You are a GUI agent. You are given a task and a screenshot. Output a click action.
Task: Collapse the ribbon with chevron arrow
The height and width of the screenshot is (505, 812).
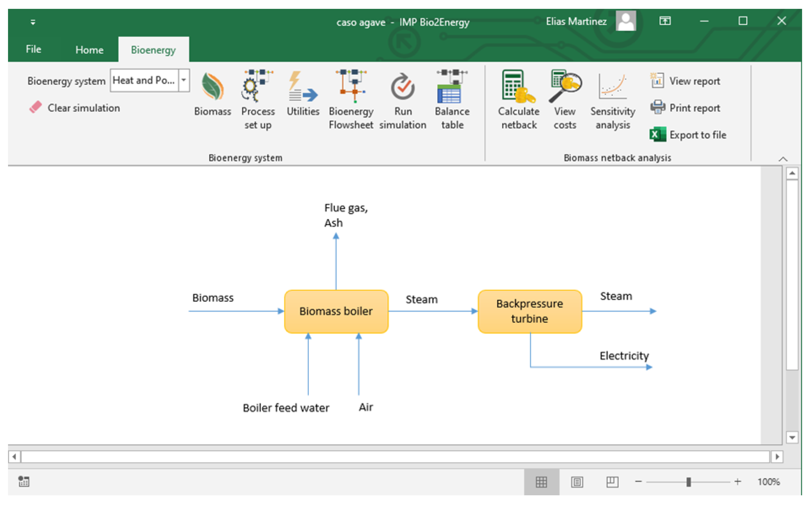[x=783, y=159]
